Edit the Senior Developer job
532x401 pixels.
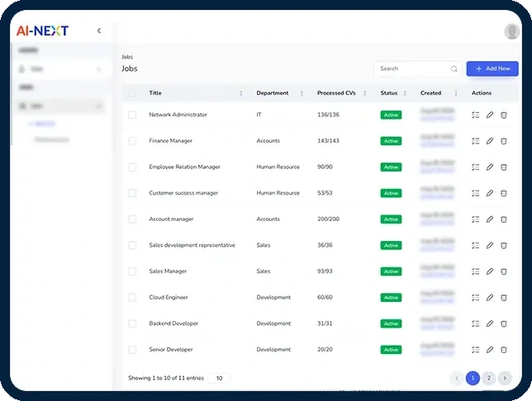[x=490, y=350]
